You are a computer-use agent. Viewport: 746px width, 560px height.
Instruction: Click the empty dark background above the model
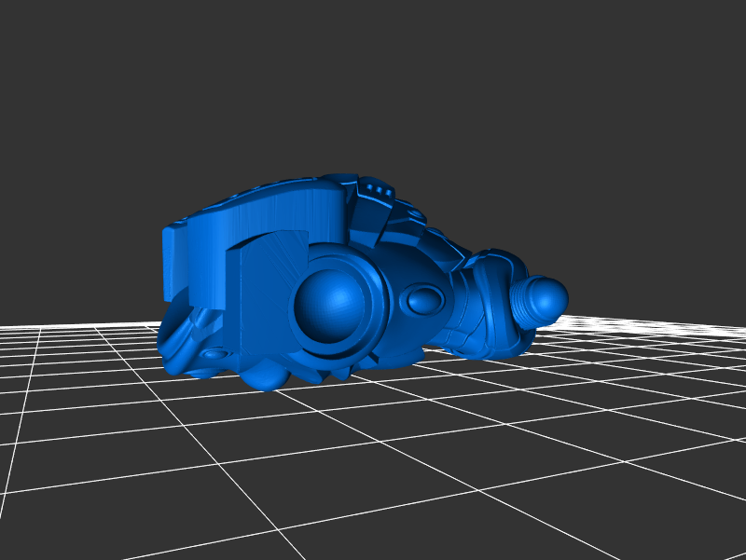tap(373, 84)
